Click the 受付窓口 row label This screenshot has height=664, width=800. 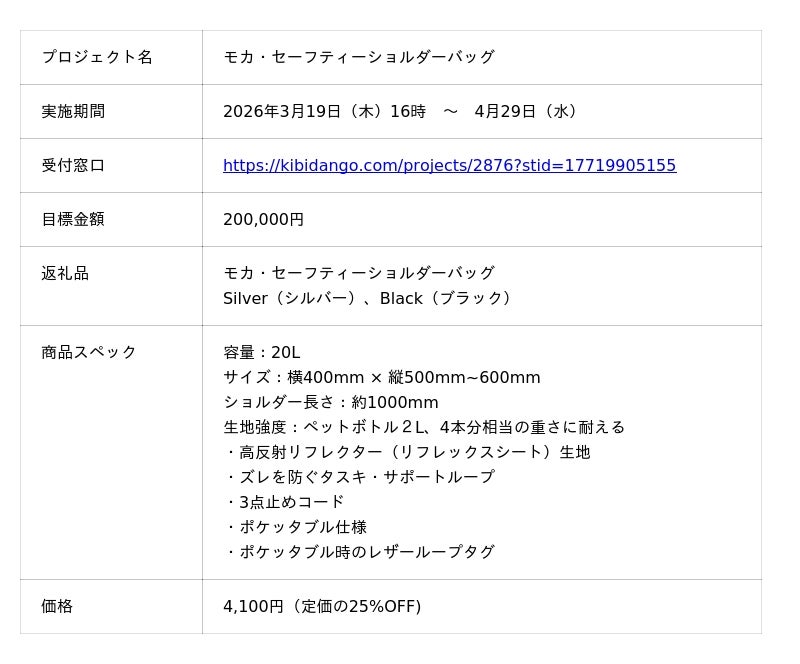pos(73,165)
